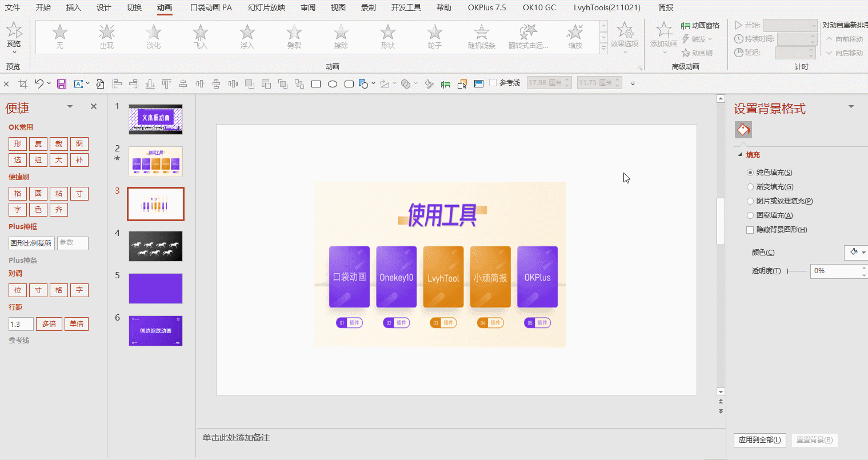Expand the animation gallery more arrow

pyautogui.click(x=604, y=49)
